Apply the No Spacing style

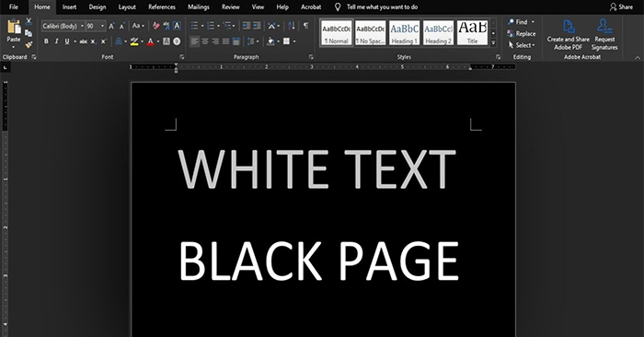click(x=371, y=33)
